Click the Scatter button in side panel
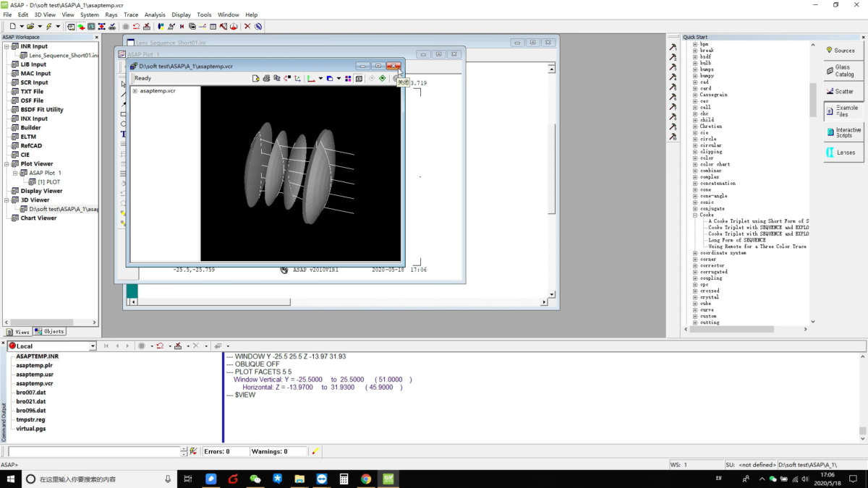The width and height of the screenshot is (868, 488). [843, 92]
